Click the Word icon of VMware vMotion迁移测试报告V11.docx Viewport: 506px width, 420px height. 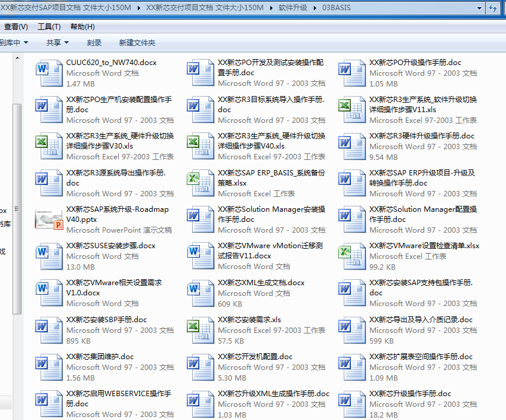200,256
